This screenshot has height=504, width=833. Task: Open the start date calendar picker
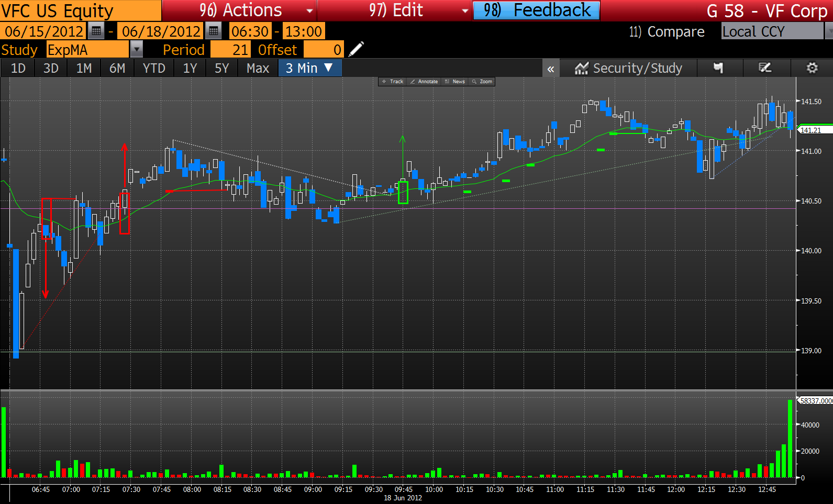[96, 31]
